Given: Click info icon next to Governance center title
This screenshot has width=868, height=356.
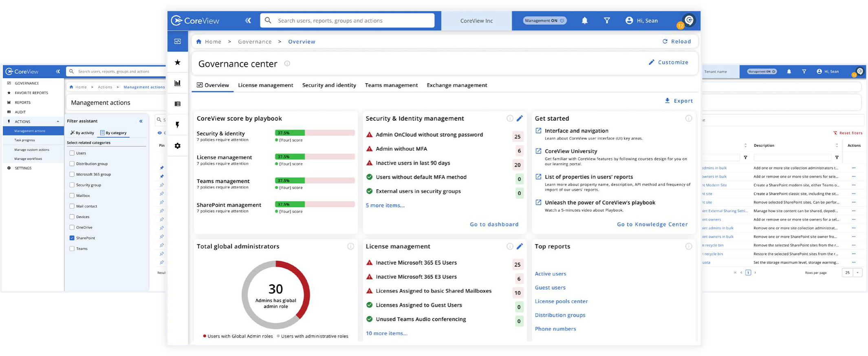Looking at the screenshot, I should point(287,64).
